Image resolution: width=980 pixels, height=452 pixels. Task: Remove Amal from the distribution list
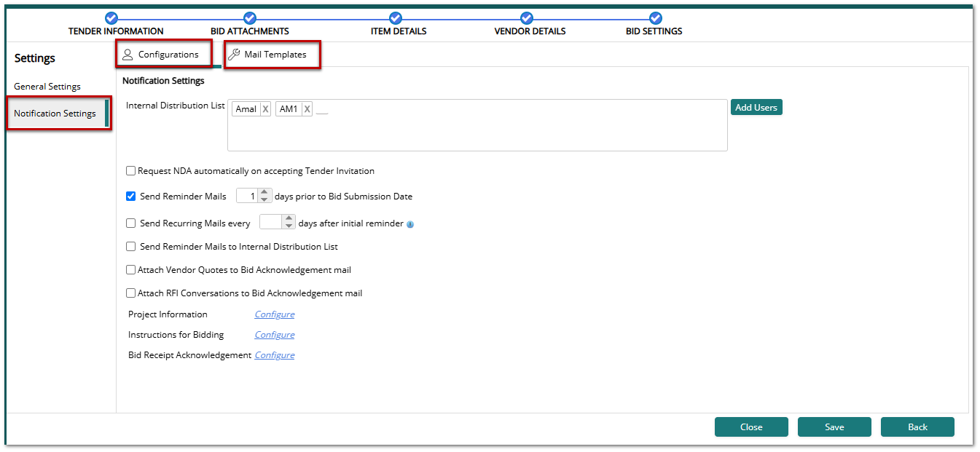265,109
